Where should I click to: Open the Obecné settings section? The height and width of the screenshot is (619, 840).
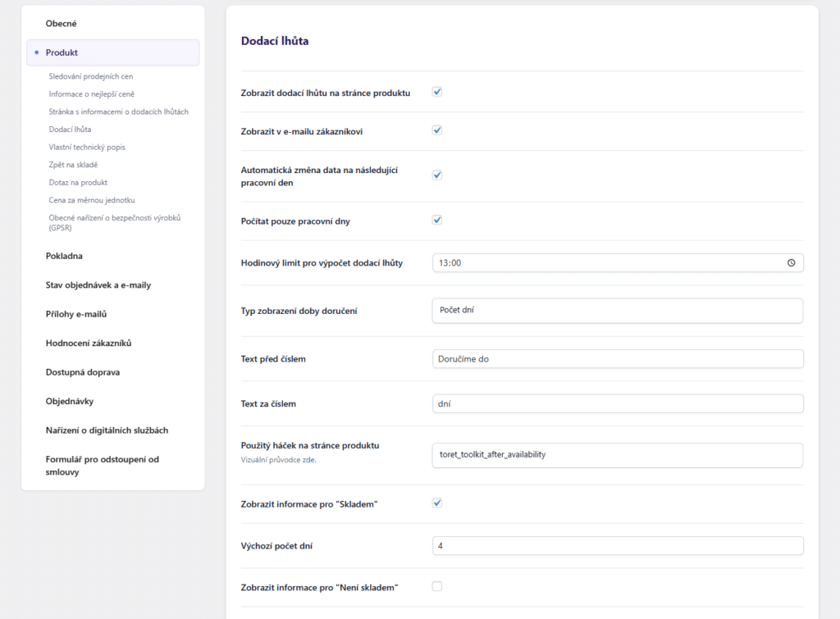[61, 24]
